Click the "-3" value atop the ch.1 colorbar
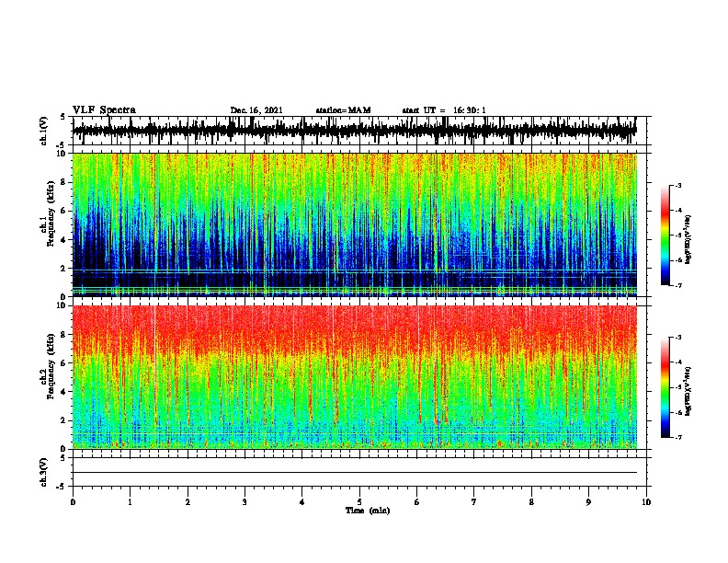Image resolution: width=728 pixels, height=563 pixels. pyautogui.click(x=678, y=185)
